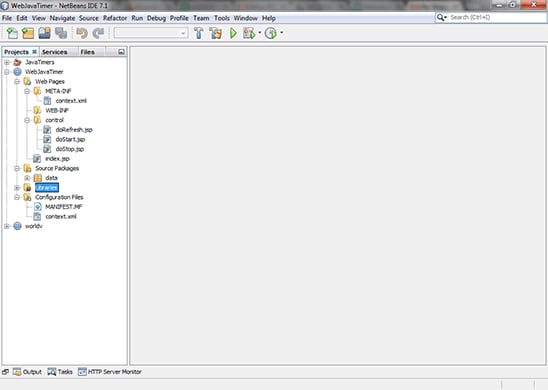Open the Output window button

tap(27, 372)
